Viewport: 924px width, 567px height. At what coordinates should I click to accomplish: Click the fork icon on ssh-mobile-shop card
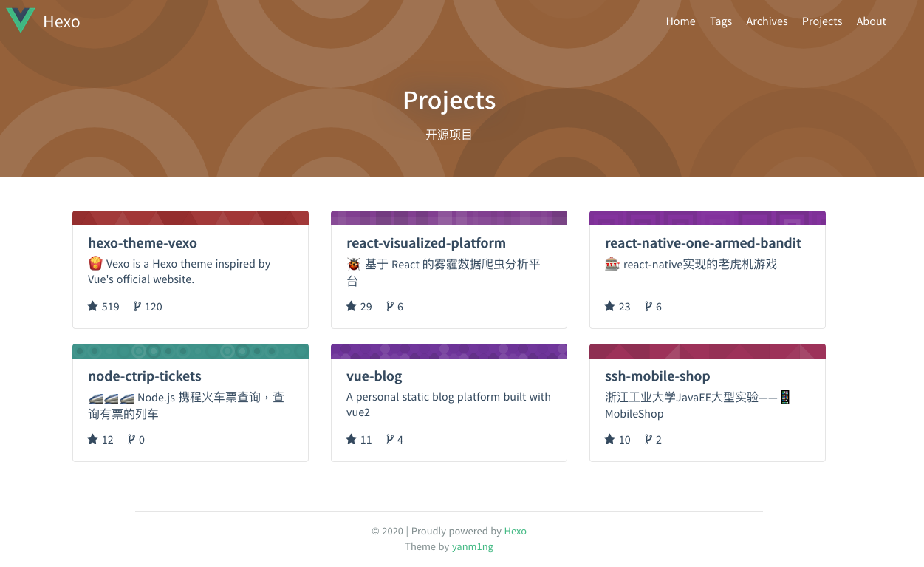648,439
